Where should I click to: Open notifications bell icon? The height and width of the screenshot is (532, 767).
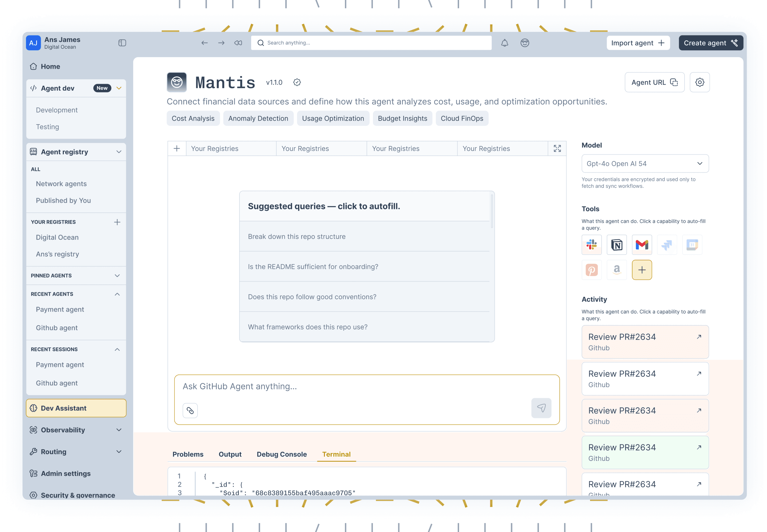click(504, 43)
